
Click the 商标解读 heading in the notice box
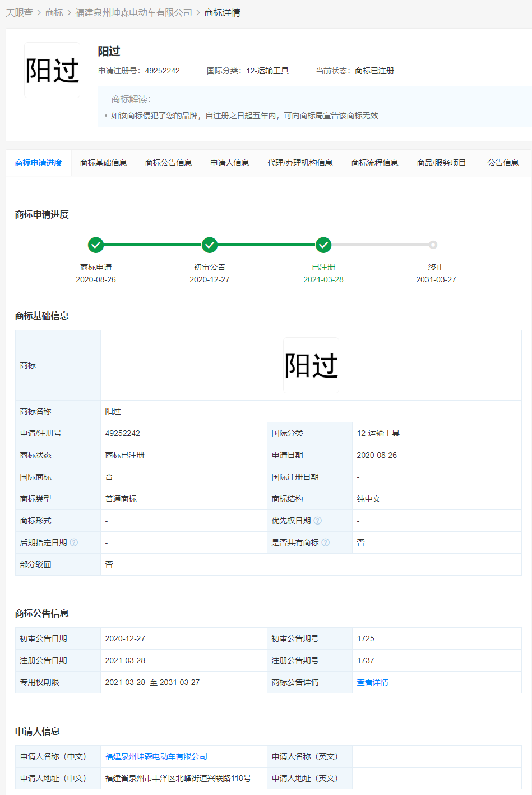[x=131, y=99]
